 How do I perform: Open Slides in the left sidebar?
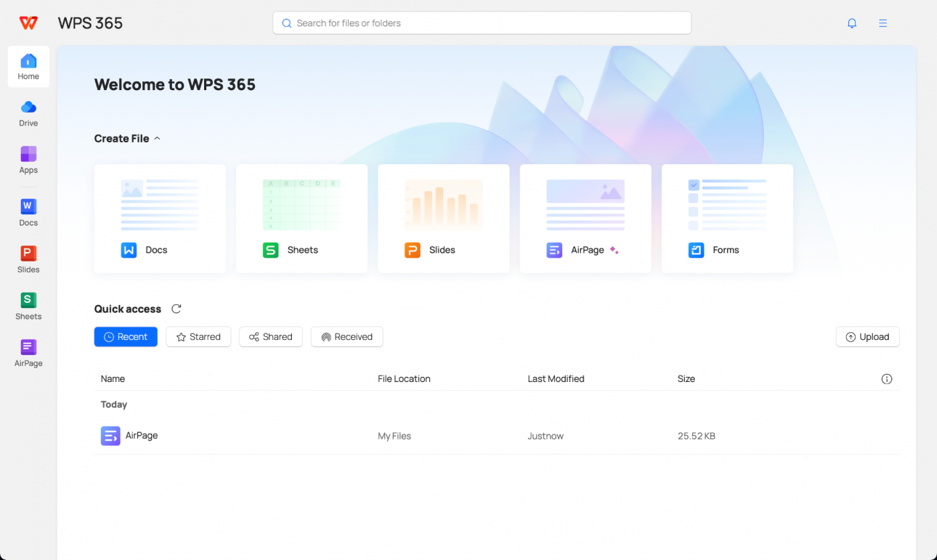pyautogui.click(x=28, y=259)
